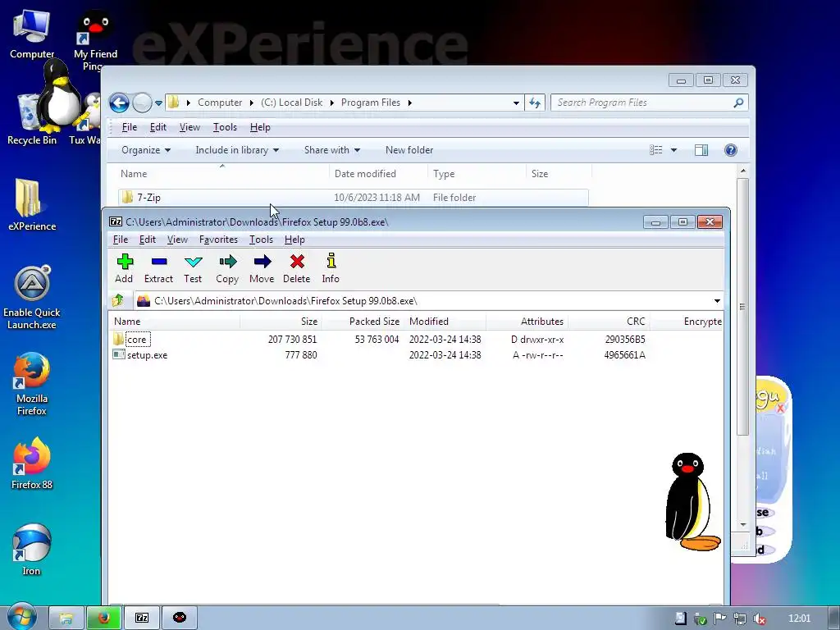Run the Test tool in 7-Zip
The image size is (840, 630).
[x=193, y=268]
